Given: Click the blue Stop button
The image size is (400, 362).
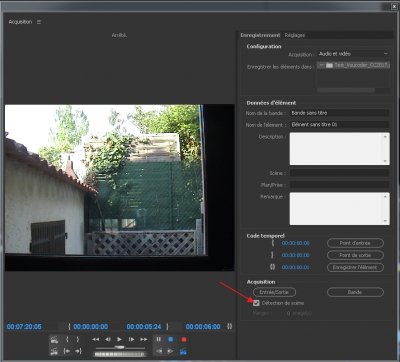Looking at the screenshot, I should (171, 339).
